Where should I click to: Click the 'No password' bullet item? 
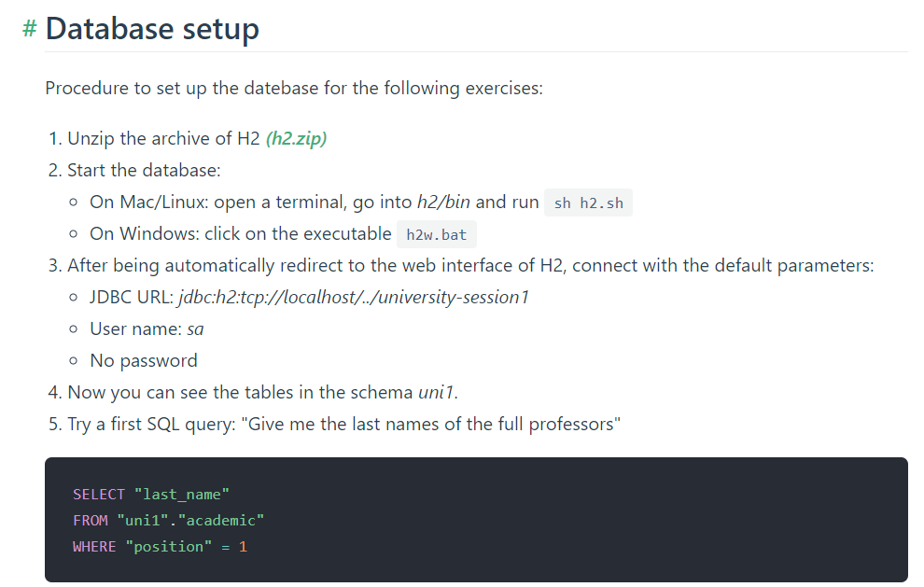coord(144,361)
